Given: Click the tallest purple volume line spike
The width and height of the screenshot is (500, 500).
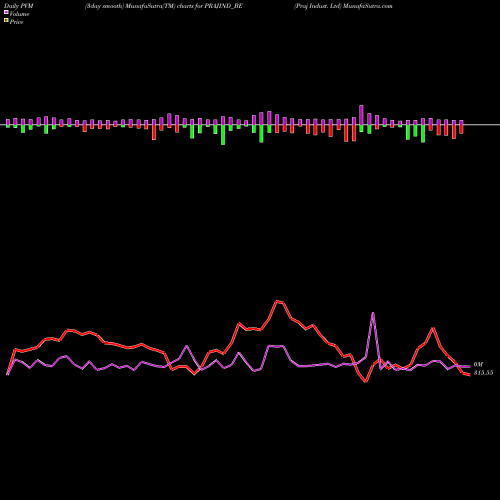Looking at the screenshot, I should 373,313.
